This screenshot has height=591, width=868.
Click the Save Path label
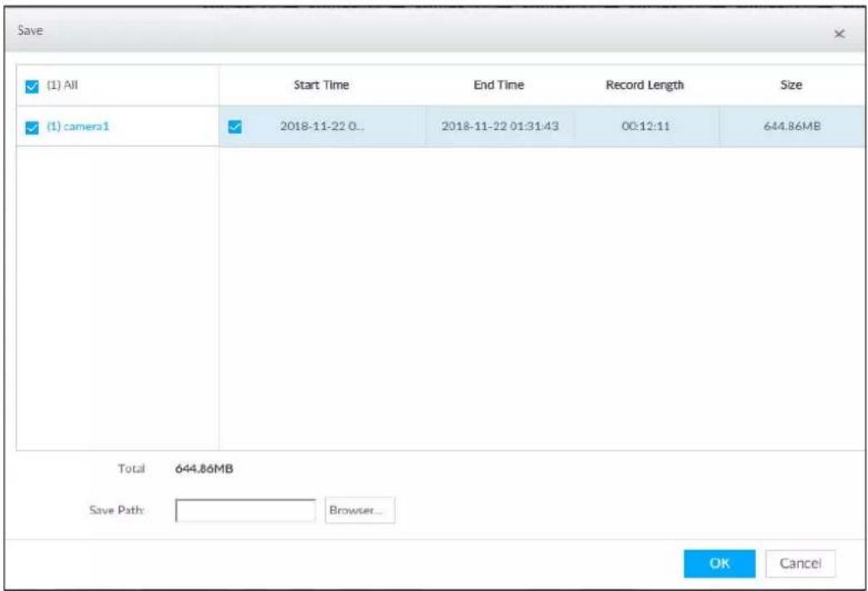coord(116,510)
